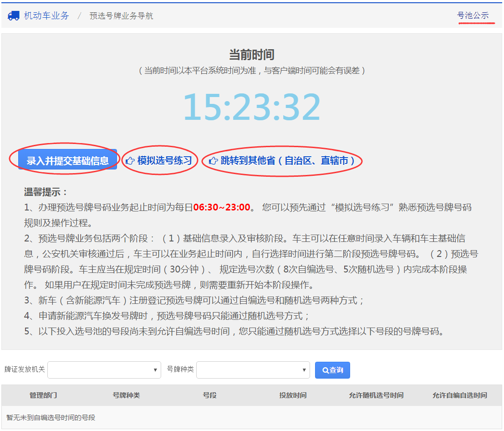This screenshot has width=504, height=431.
Task: Click the 允许自编自选时间 column header
Action: coord(460,395)
